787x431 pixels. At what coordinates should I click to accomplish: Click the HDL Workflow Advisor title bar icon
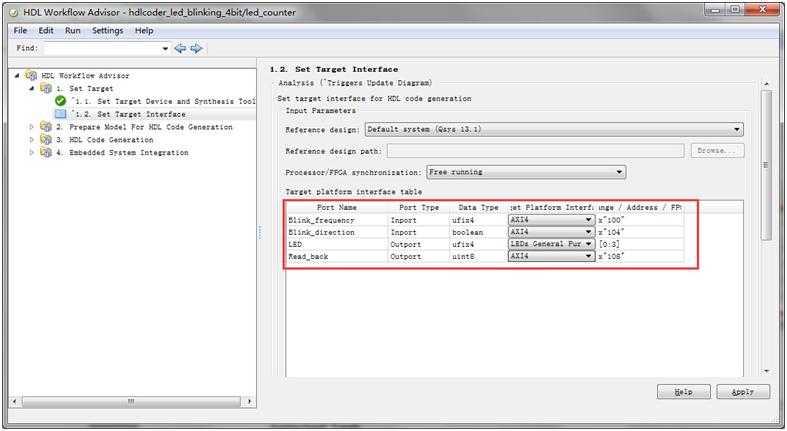pos(14,13)
